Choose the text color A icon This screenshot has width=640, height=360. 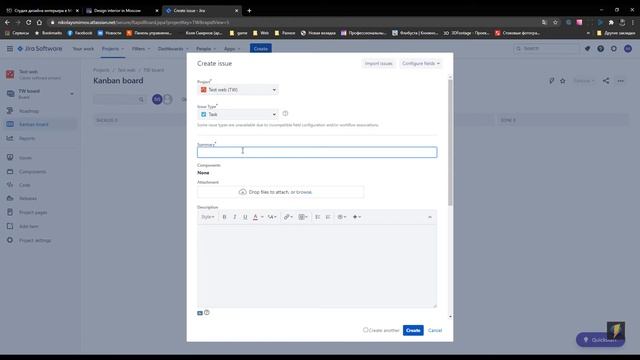[256, 217]
